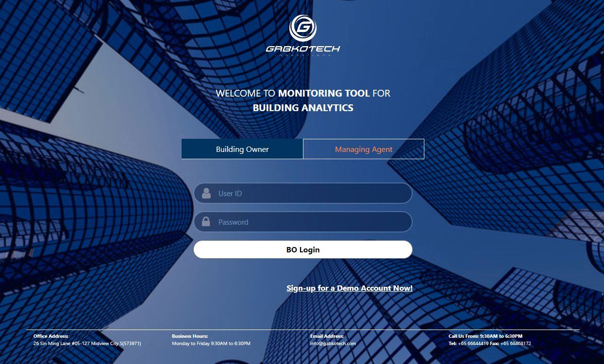Click the WELCOME TO MONITORING TOOL heading
The height and width of the screenshot is (364, 604).
click(303, 93)
